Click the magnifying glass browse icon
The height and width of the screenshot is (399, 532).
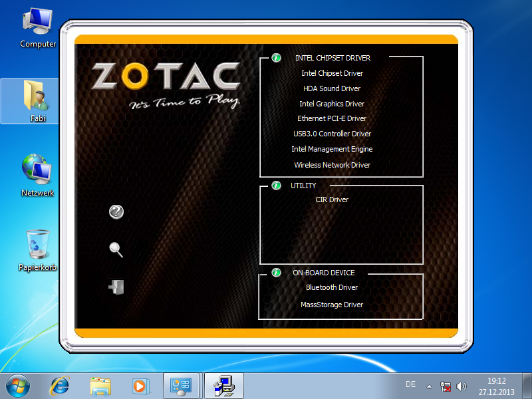pos(116,250)
